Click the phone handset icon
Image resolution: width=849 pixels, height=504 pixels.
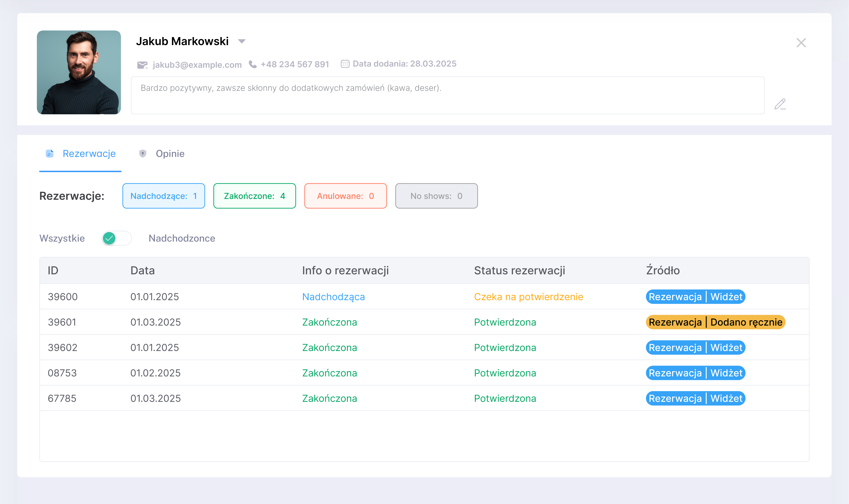pos(252,64)
